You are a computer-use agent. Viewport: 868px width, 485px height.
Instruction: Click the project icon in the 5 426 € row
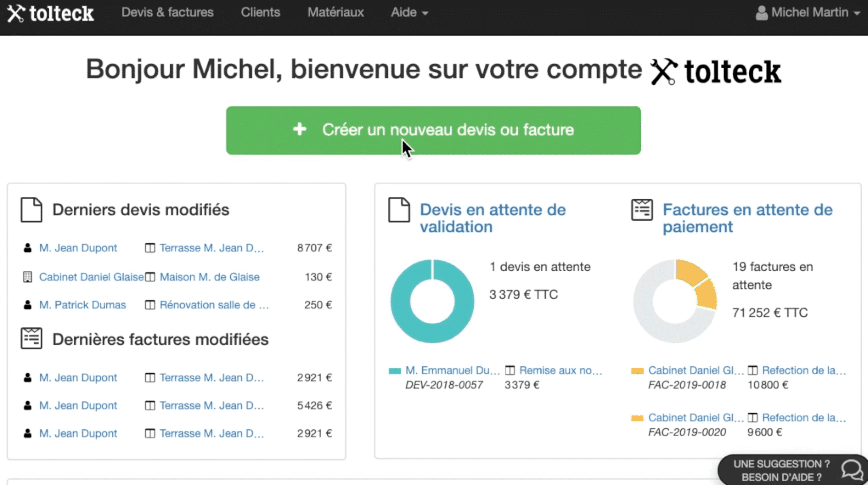click(150, 406)
